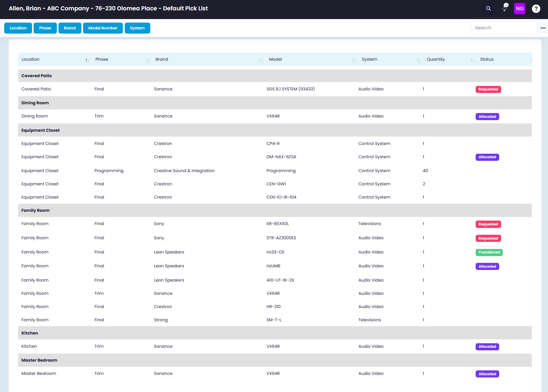Image resolution: width=548 pixels, height=392 pixels.
Task: Sort table by Brand column arrows
Action: tap(261, 61)
